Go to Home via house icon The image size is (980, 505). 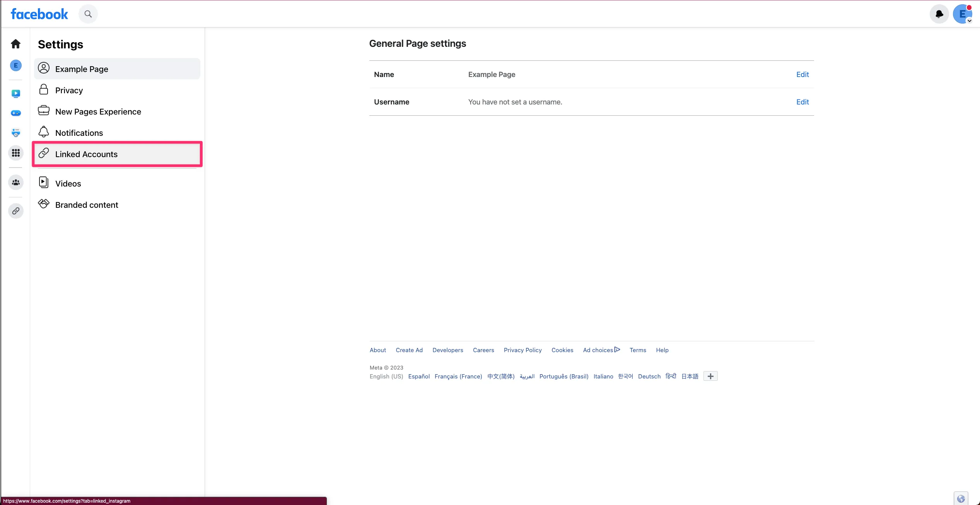point(15,44)
